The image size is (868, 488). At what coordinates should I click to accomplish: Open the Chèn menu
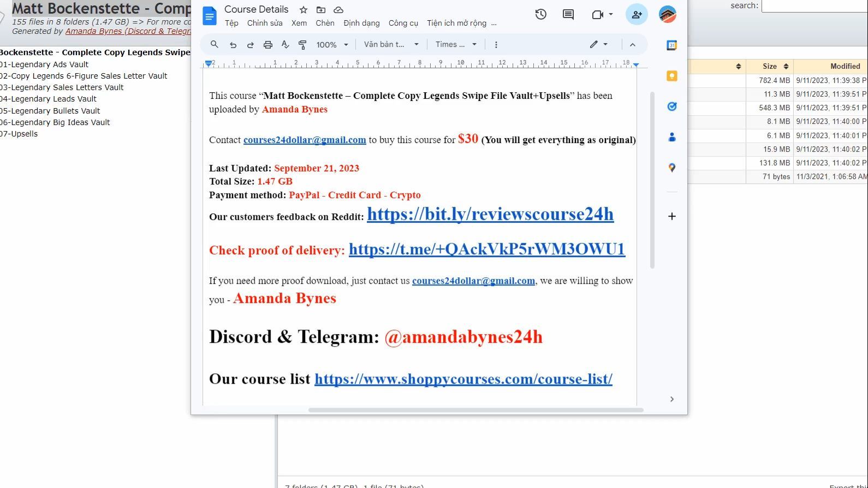[x=325, y=23]
